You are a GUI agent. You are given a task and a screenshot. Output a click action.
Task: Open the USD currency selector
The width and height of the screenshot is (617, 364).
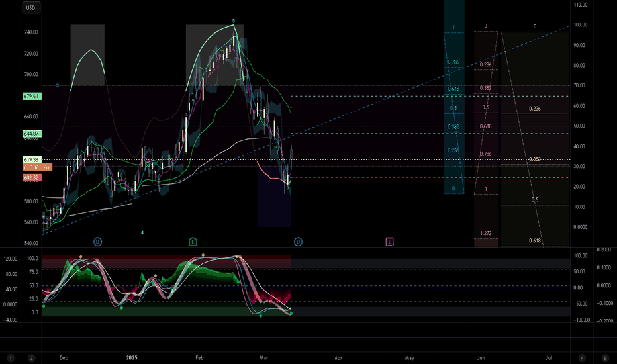pyautogui.click(x=30, y=7)
